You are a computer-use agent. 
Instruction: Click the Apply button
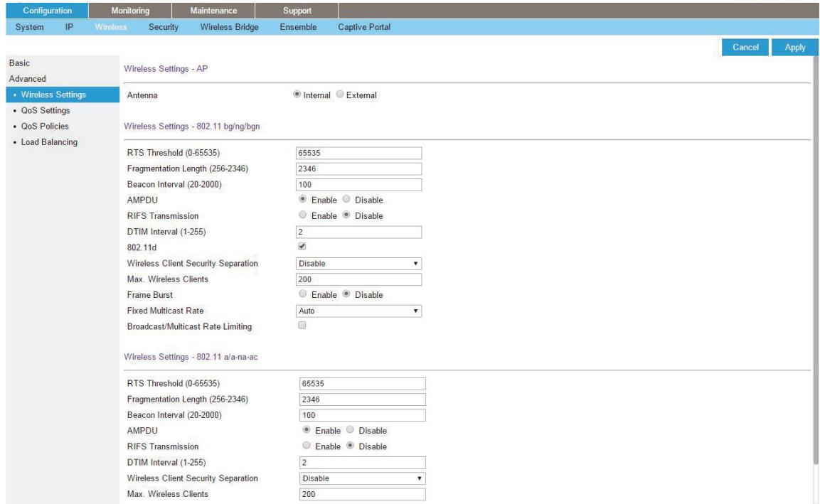[x=795, y=47]
